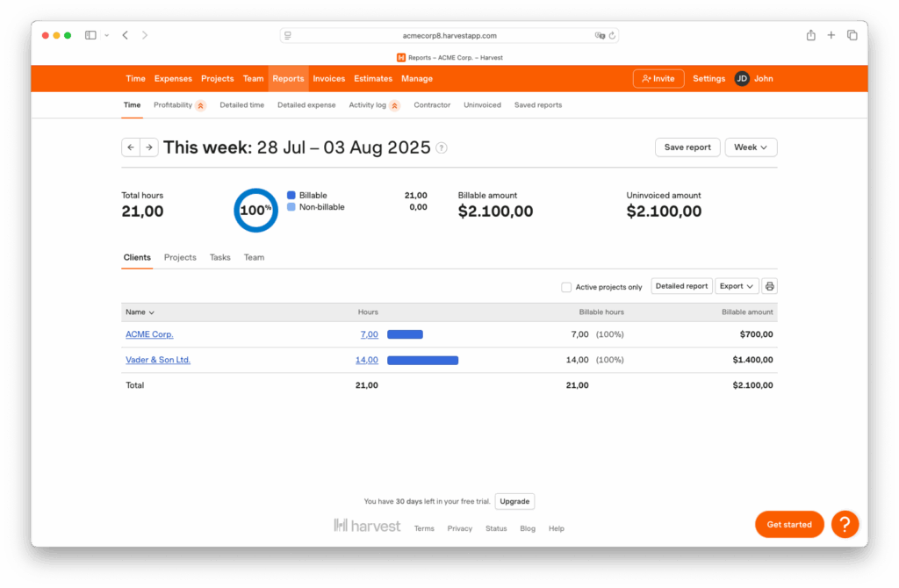
Task: Select the Time report subtab
Action: 132,105
